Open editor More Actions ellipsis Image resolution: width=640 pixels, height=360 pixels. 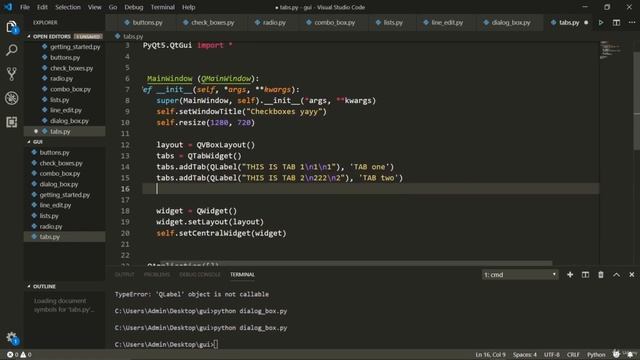click(631, 22)
